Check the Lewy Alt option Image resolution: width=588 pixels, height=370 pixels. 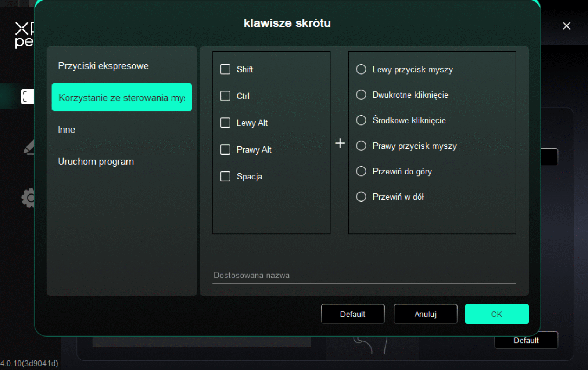(x=225, y=123)
